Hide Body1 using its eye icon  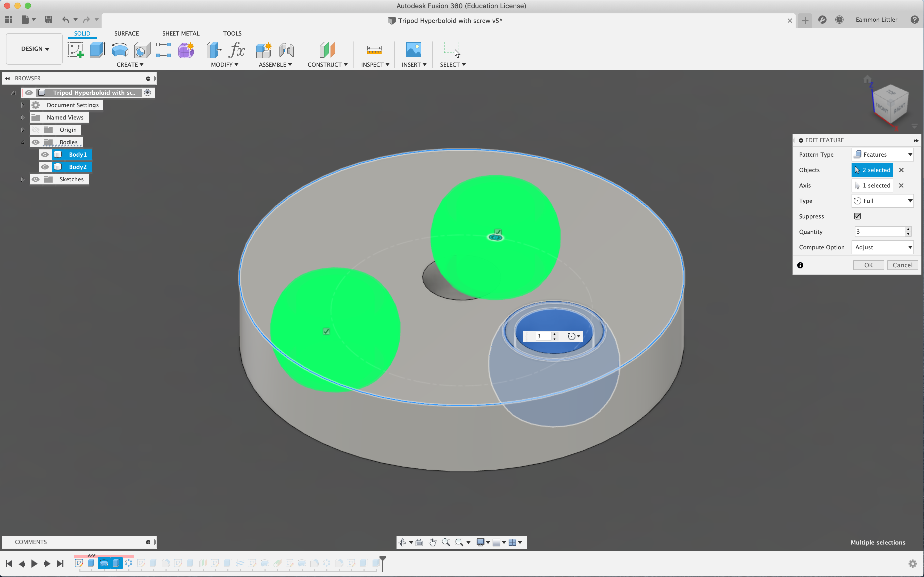coord(45,155)
